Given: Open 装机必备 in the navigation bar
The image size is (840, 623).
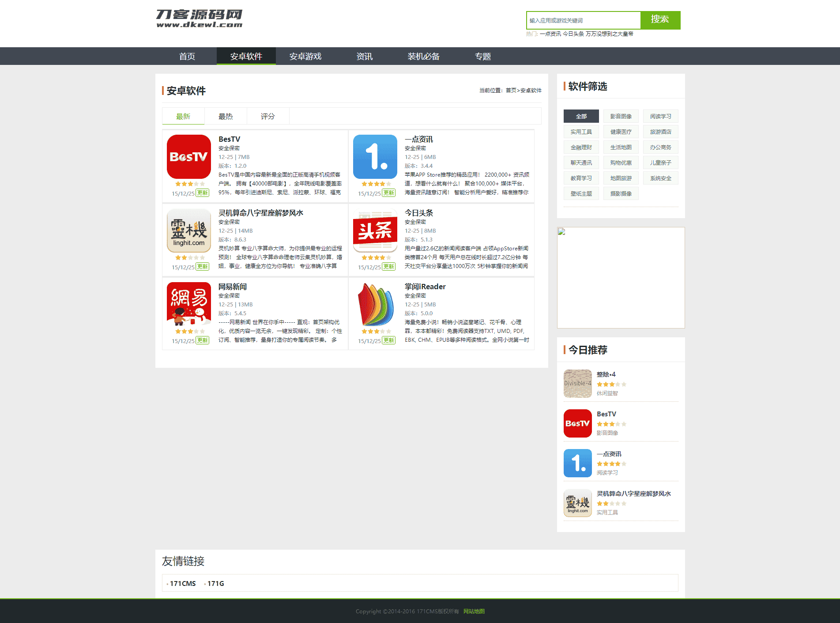Looking at the screenshot, I should coord(424,56).
